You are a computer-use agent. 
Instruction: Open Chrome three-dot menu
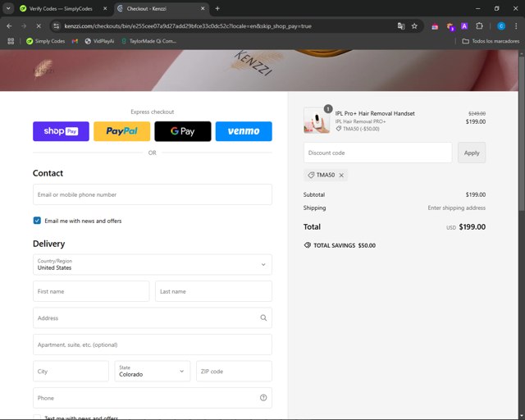pyautogui.click(x=516, y=26)
